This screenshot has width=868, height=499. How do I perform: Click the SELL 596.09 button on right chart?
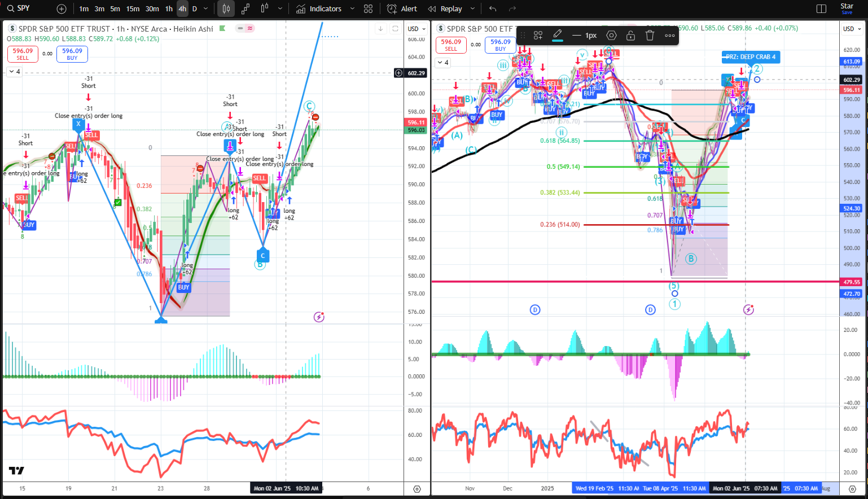451,45
